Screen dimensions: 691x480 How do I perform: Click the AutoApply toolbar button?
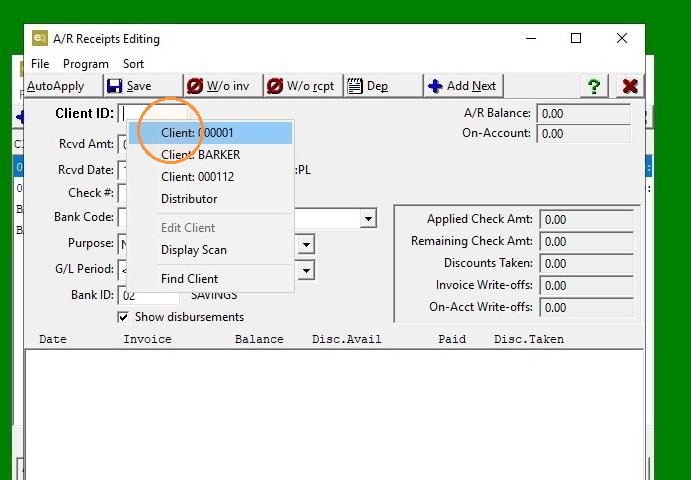[64, 86]
